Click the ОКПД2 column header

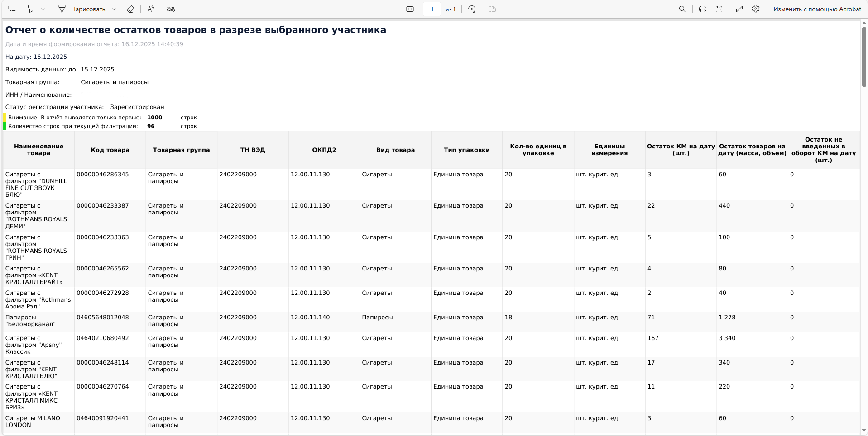pyautogui.click(x=324, y=150)
